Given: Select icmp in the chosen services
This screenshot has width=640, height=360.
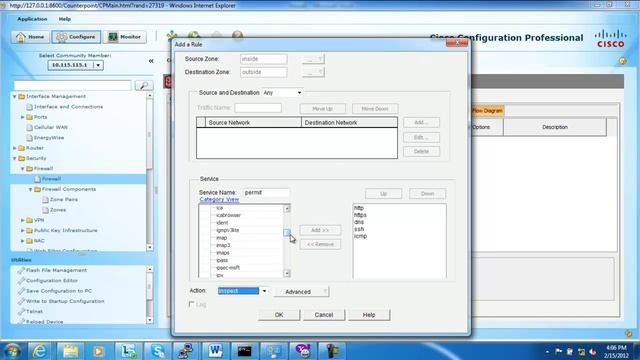Looking at the screenshot, I should tap(360, 236).
